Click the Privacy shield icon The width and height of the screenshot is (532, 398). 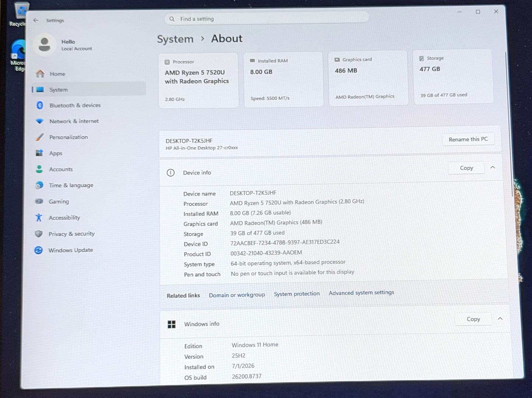pyautogui.click(x=39, y=233)
